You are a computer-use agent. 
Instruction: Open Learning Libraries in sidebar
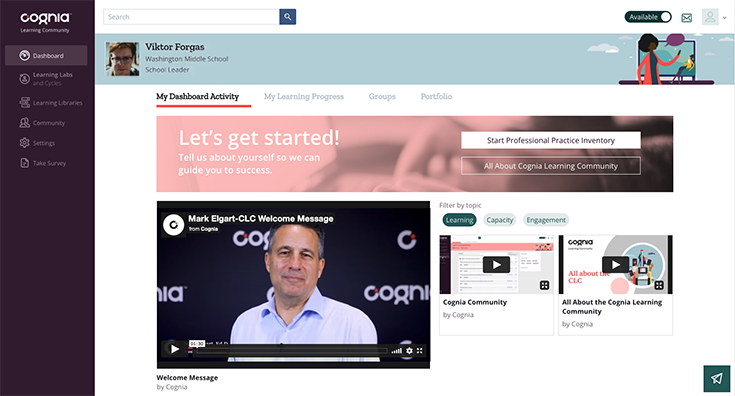pyautogui.click(x=51, y=103)
